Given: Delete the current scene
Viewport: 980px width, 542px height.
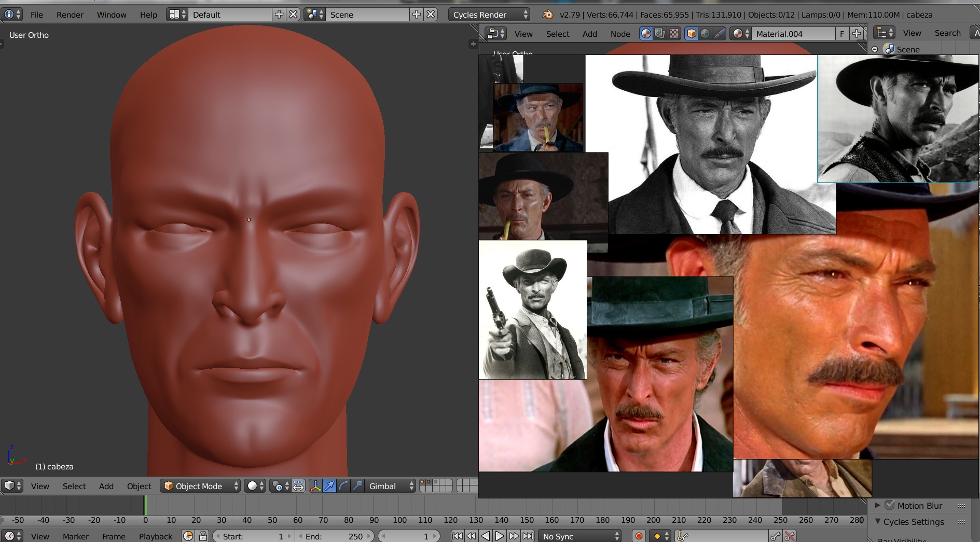Looking at the screenshot, I should tap(431, 15).
